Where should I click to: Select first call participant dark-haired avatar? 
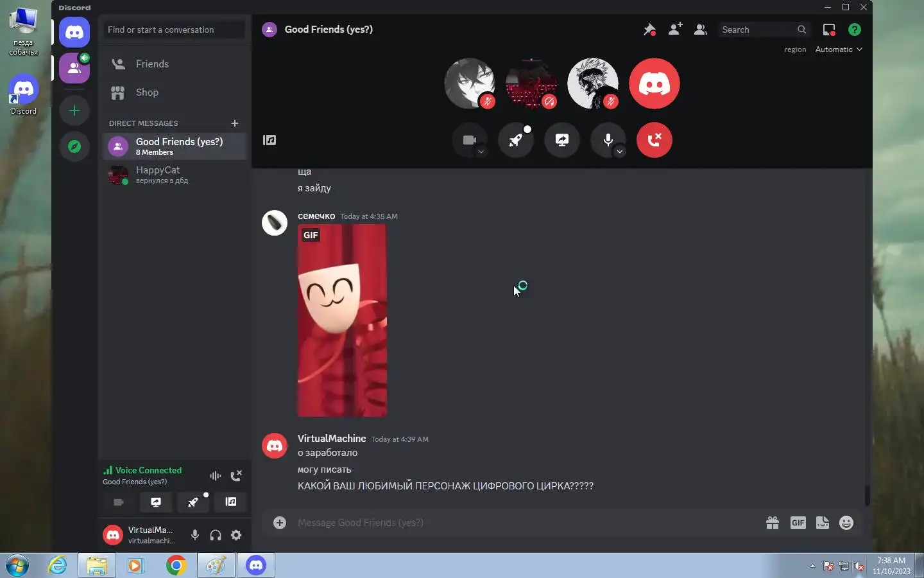470,83
